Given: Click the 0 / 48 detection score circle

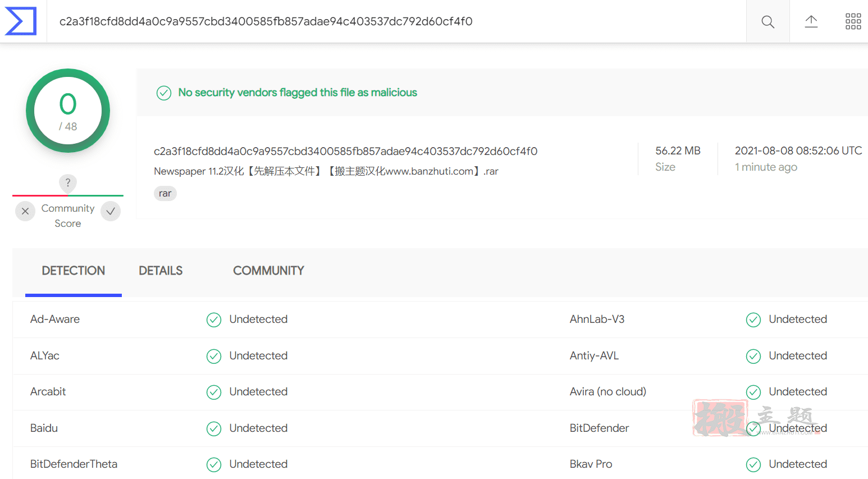Looking at the screenshot, I should click(68, 111).
